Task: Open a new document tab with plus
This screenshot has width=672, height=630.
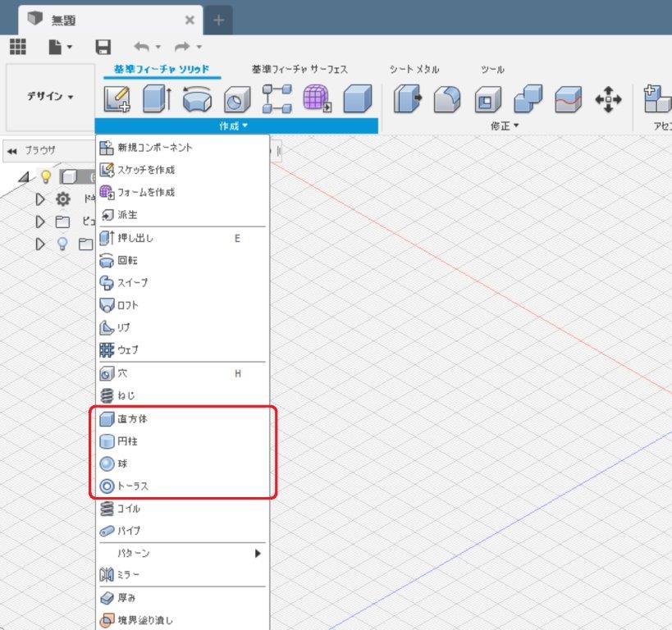Action: (x=218, y=19)
